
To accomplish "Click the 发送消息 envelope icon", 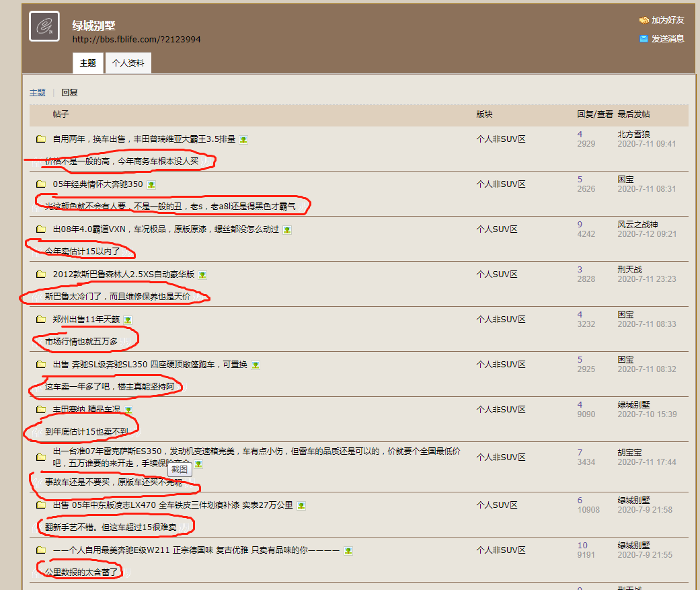I will 644,39.
